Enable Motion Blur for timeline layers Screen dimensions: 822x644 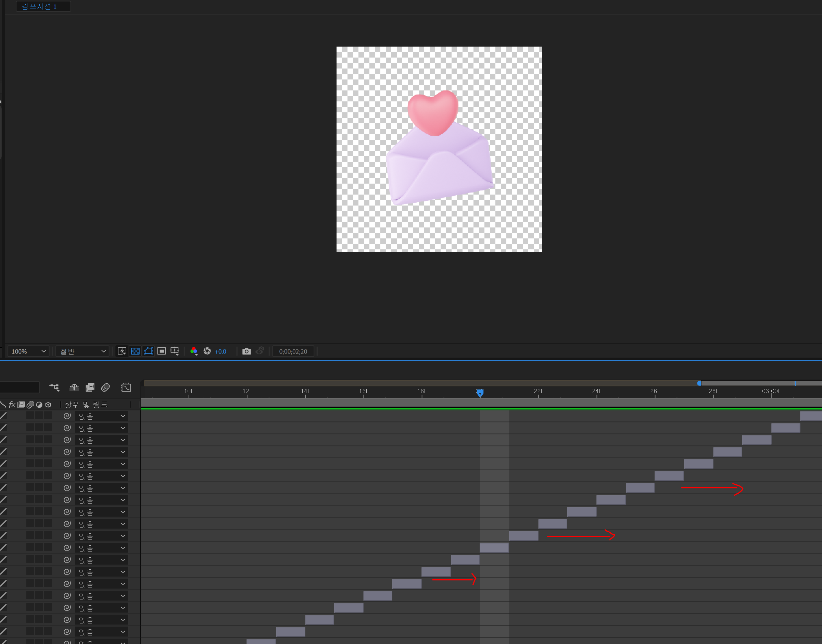pos(105,387)
